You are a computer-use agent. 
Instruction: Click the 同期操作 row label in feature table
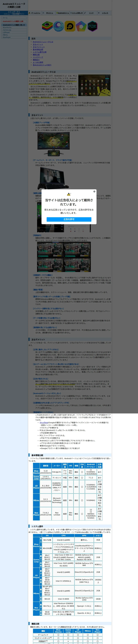(43, 641)
